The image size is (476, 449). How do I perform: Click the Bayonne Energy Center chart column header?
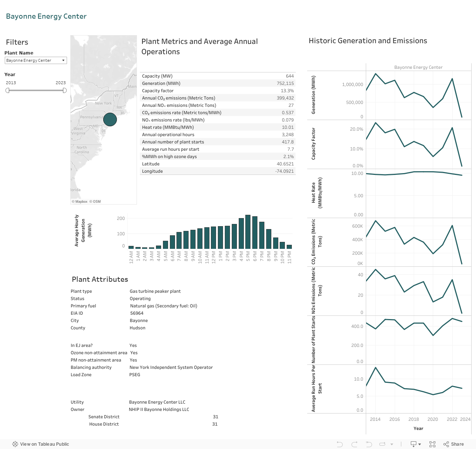click(x=419, y=67)
